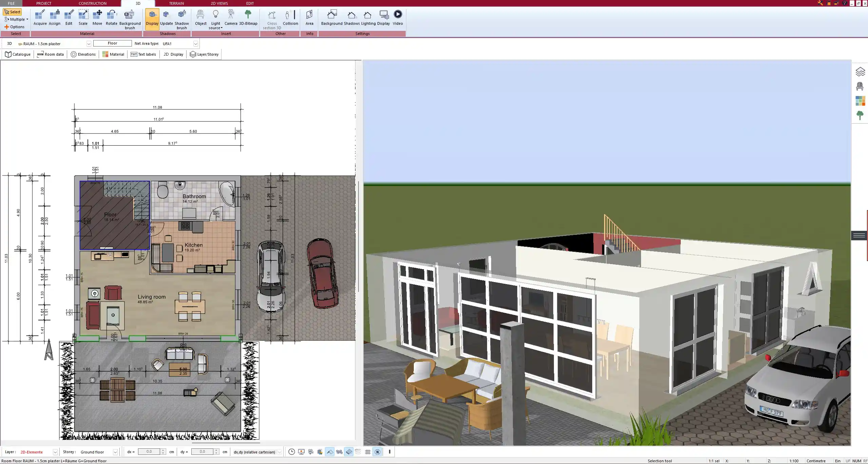Toggle the grid display in bottom toolbar
This screenshot has width=868, height=464.
(368, 452)
